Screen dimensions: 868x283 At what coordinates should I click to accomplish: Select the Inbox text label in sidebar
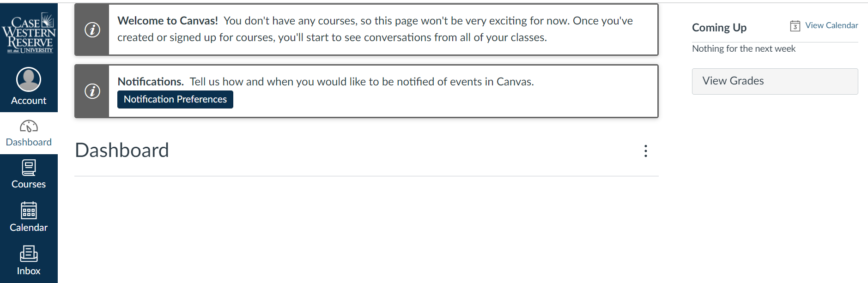[29, 271]
